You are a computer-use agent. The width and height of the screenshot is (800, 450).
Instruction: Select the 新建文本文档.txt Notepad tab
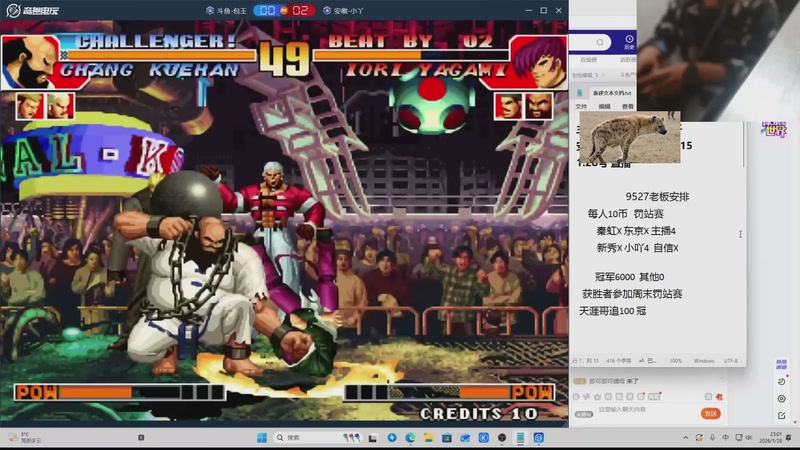[x=612, y=93]
